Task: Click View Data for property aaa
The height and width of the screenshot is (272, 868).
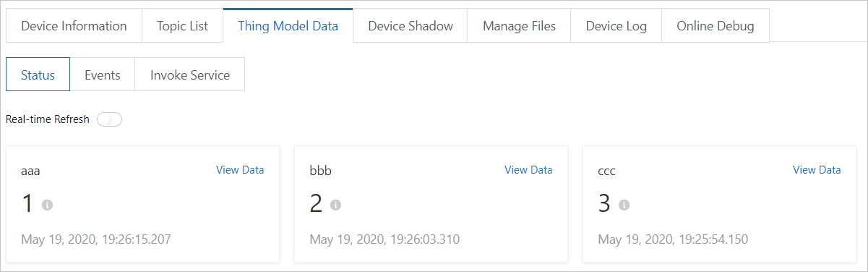Action: point(240,170)
